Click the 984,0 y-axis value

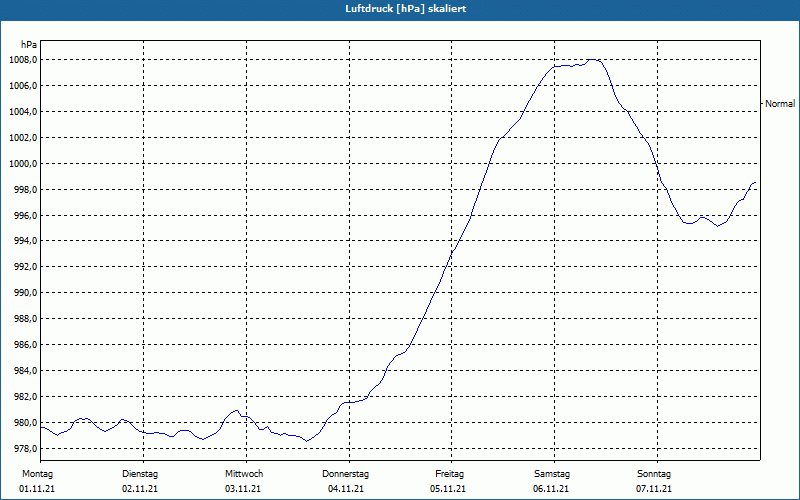[25, 371]
